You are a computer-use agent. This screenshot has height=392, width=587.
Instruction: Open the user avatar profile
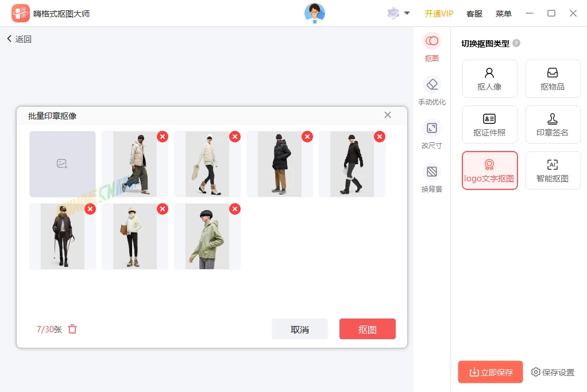314,13
